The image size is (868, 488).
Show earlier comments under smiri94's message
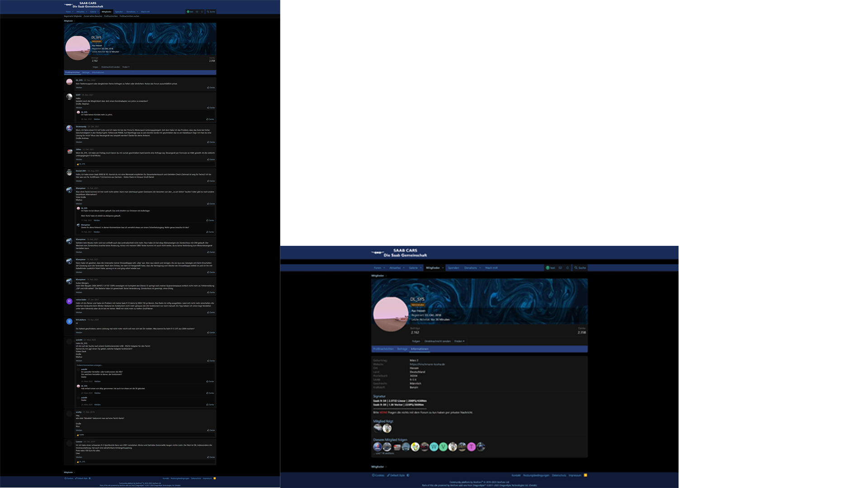click(90, 365)
